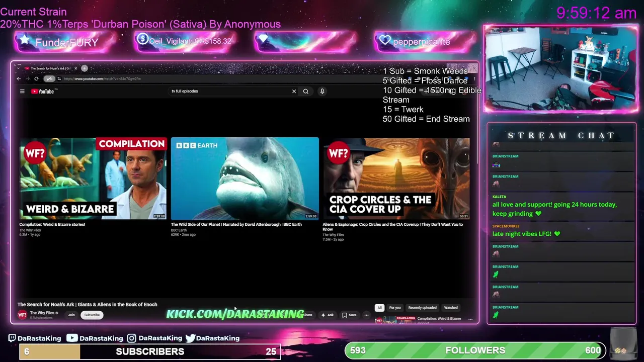Click the 'tv full episodes' search field
Image resolution: width=644 pixels, height=362 pixels.
coord(229,92)
